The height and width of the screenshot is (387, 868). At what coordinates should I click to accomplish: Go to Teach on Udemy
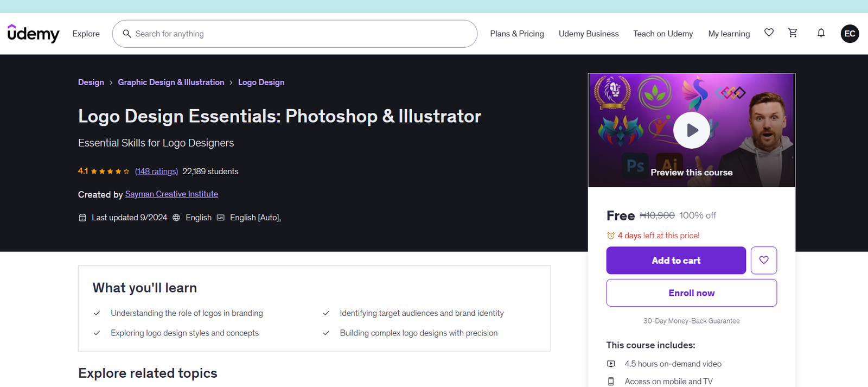pyautogui.click(x=663, y=34)
